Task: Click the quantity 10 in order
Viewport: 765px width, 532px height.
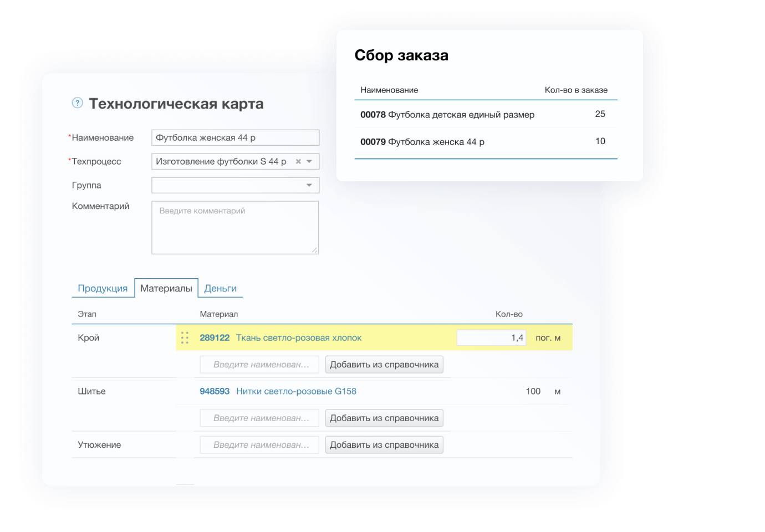Action: point(600,141)
